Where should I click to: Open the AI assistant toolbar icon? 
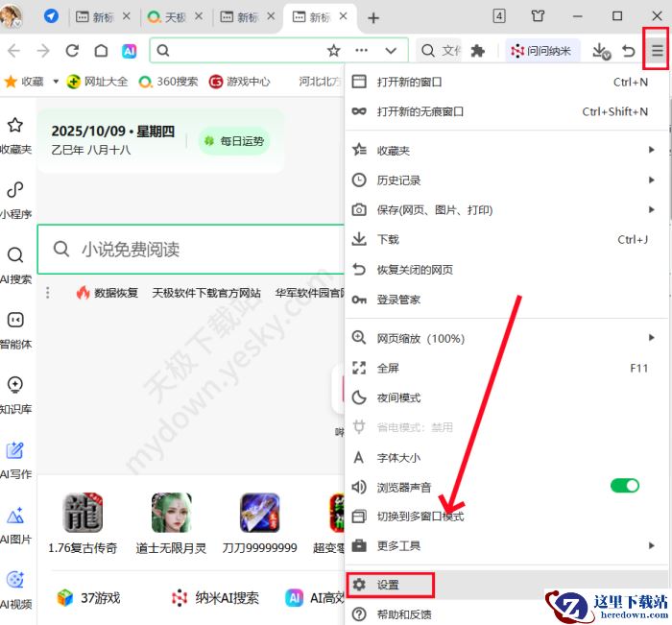(129, 51)
